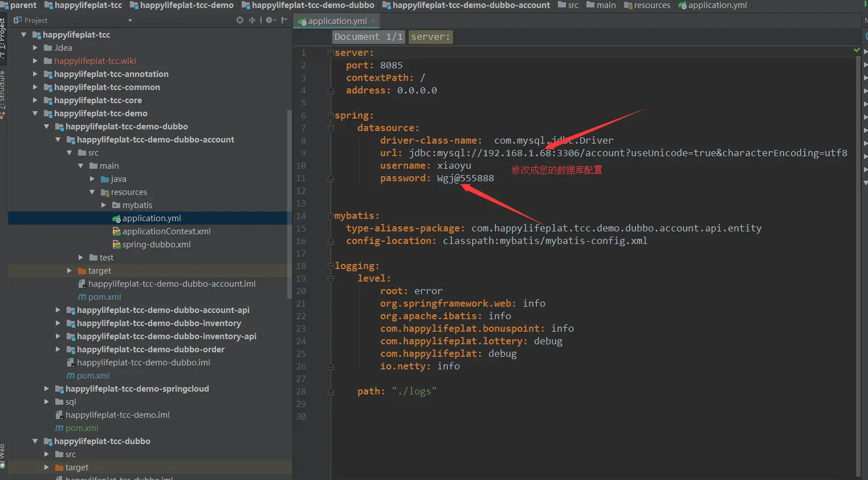Click the src breadcrumb in navigation bar
The image size is (868, 480).
568,5
